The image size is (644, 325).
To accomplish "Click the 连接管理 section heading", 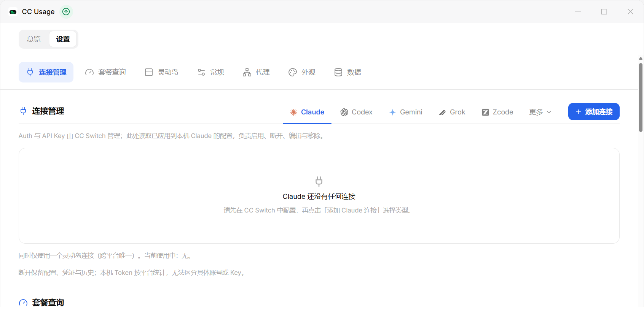I will [x=48, y=111].
